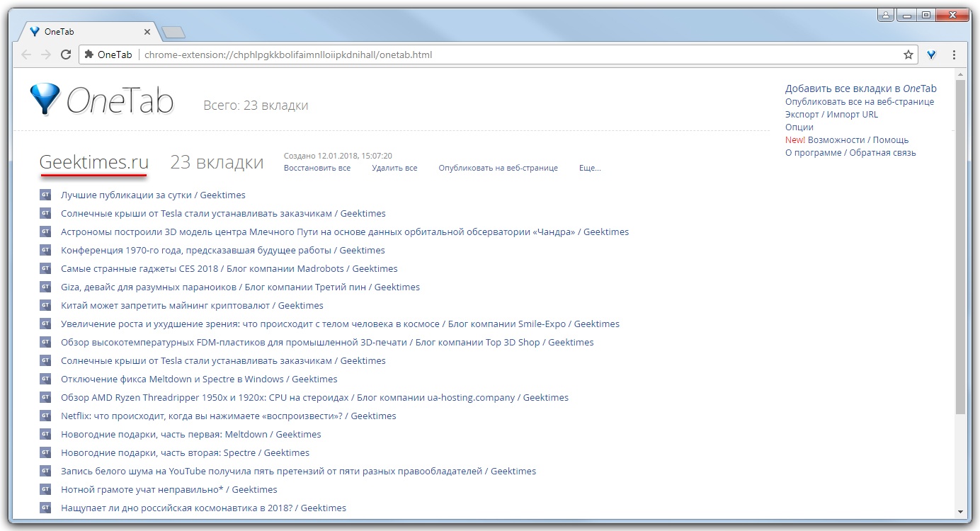The height and width of the screenshot is (531, 980).
Task: Click the '23 вкладки' group tab count
Action: pos(217,162)
